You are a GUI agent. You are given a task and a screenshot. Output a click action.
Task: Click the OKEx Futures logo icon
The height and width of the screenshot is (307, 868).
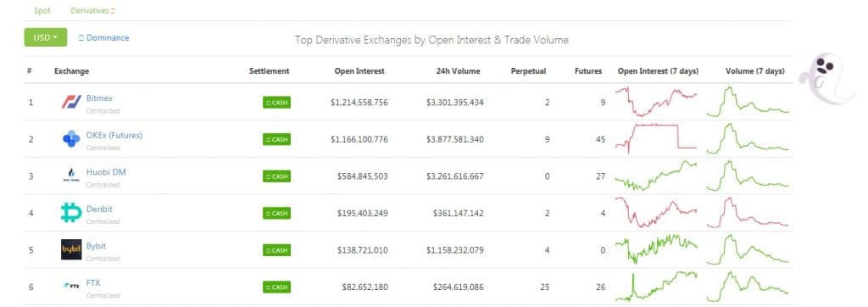click(71, 138)
